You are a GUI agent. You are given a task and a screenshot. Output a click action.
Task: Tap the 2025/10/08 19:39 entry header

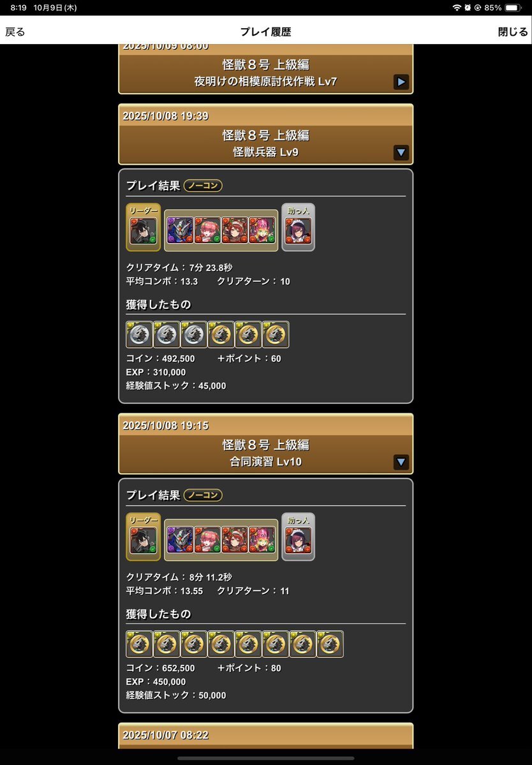[x=266, y=134]
